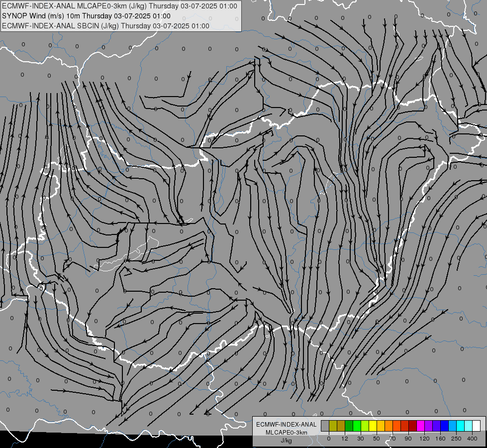Select the pure blue legend swatch

[444, 426]
